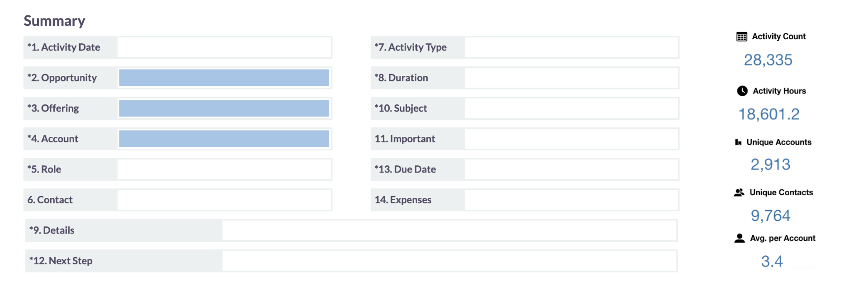Viewport: 868px width, 305px height.
Task: Click the Unique Contacts people icon
Action: [x=739, y=192]
